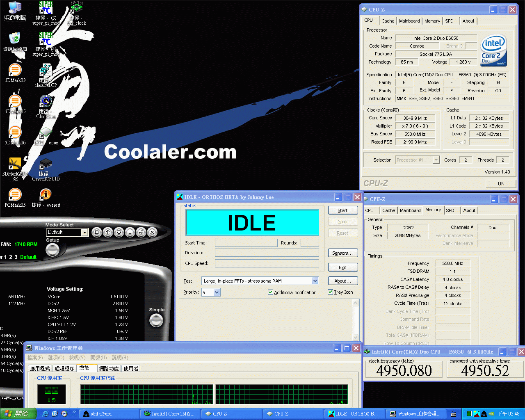This screenshot has width=525, height=420.
Task: Click the VCore 1.5100 V value in uGuru
Action: tap(119, 297)
